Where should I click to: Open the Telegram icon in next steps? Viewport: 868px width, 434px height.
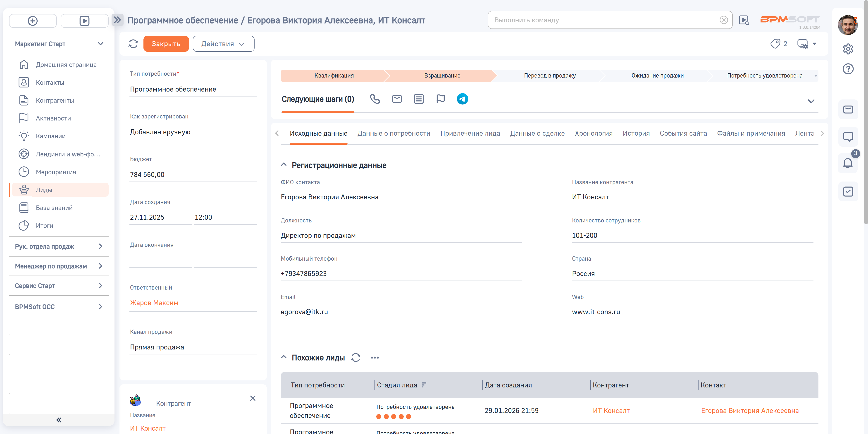462,99
